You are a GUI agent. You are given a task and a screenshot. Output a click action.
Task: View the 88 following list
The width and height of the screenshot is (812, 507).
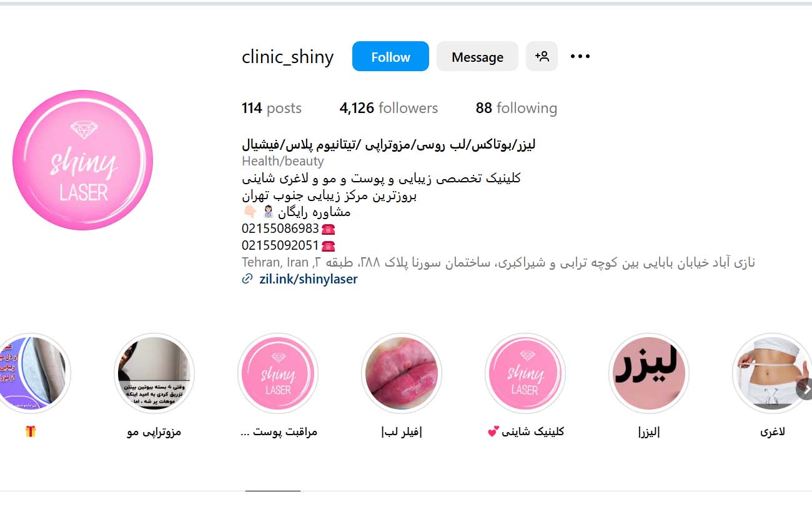tap(516, 108)
